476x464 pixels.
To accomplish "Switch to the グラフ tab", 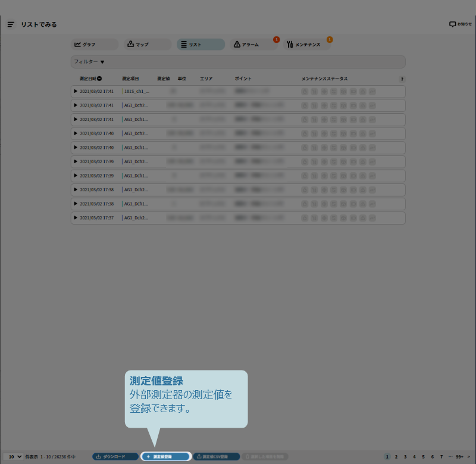I will tap(95, 44).
